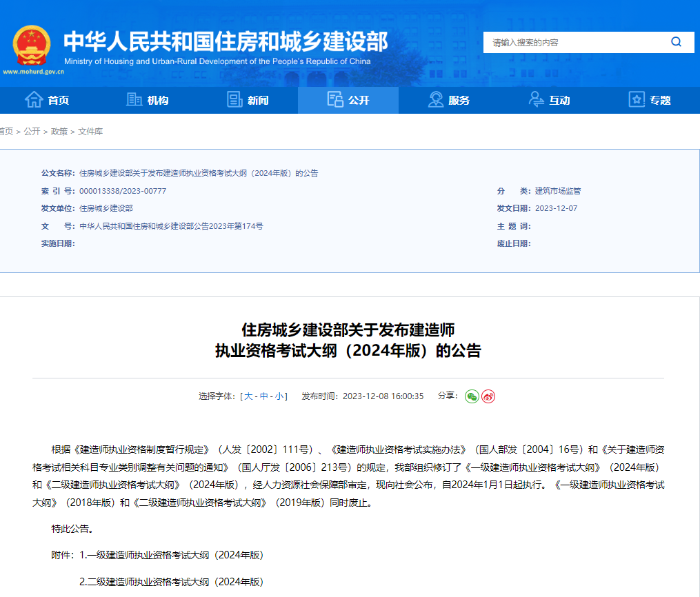Screen dimensions: 700x597
Task: Share the article via the Weibo icon
Action: [x=488, y=396]
